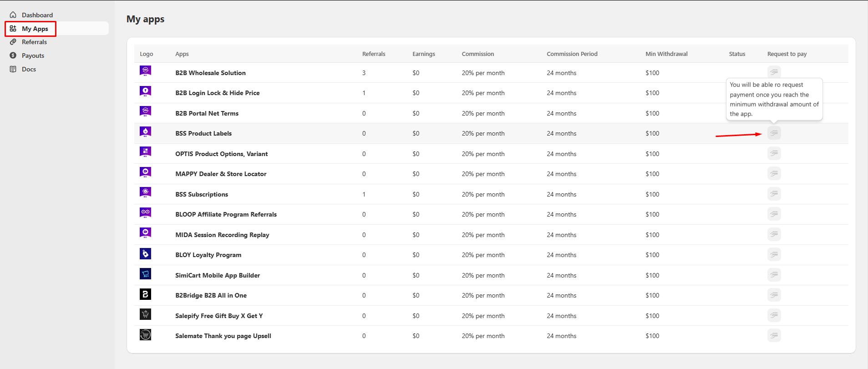Click the BLOOP Affiliate Program logo

point(145,213)
